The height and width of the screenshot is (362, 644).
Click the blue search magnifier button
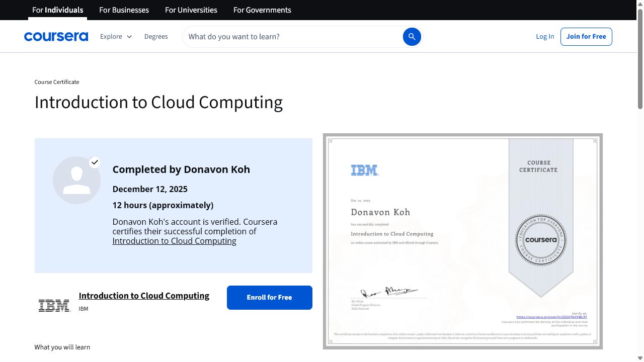(x=412, y=37)
